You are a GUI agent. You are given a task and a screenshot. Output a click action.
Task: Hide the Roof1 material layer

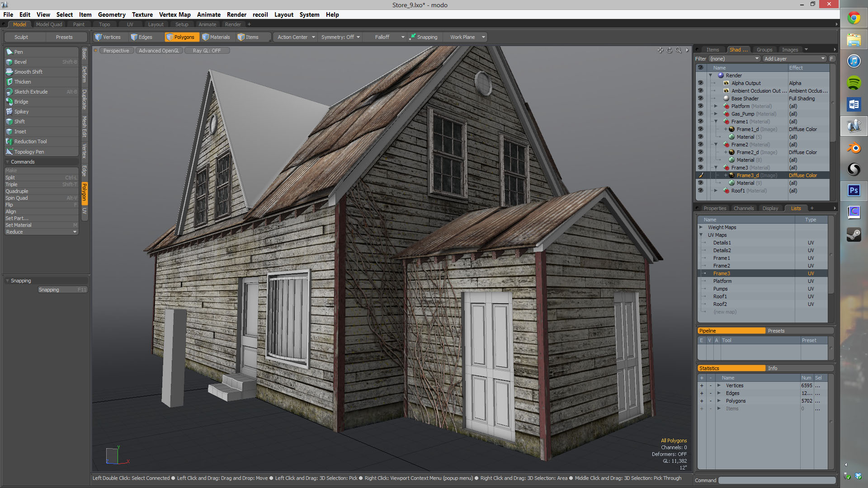[x=700, y=191]
